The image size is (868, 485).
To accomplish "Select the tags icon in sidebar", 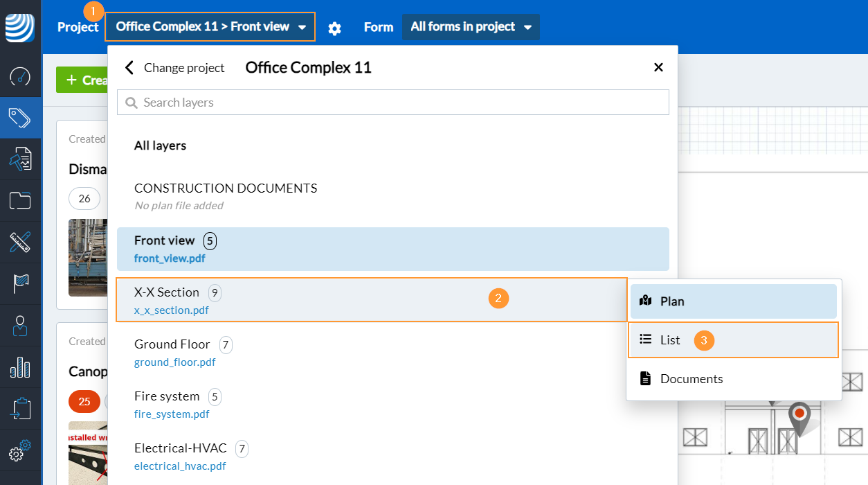I will [x=20, y=118].
